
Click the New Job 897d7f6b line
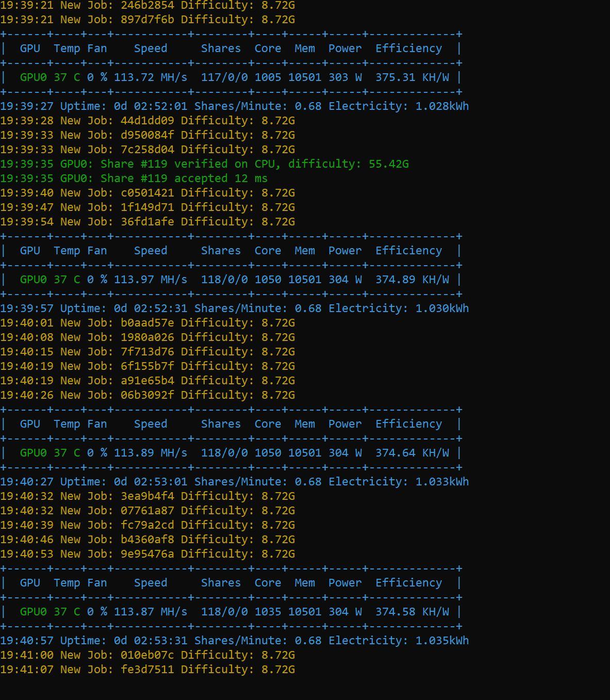[x=147, y=20]
